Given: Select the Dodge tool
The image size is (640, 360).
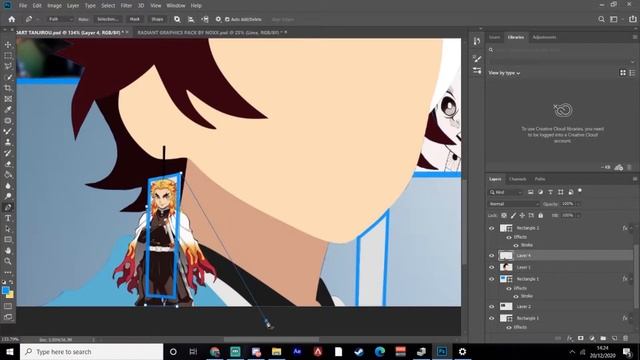Looking at the screenshot, I should coord(8,196).
